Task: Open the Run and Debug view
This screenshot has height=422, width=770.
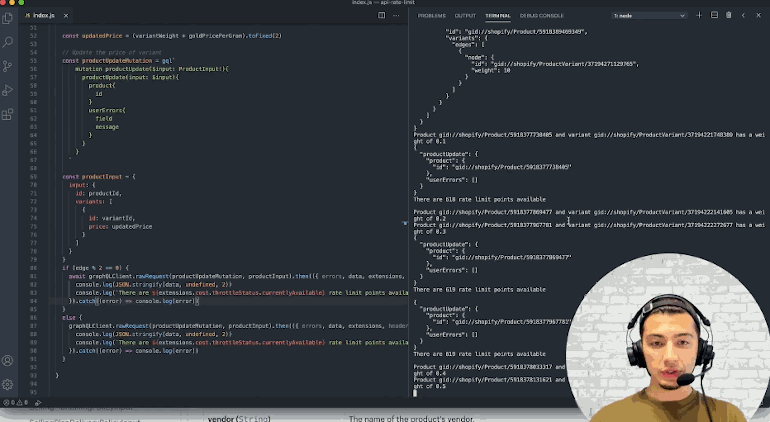Action: click(7, 90)
